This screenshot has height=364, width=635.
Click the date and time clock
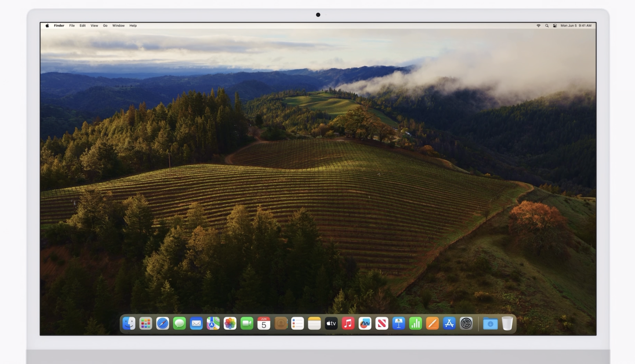(x=576, y=26)
